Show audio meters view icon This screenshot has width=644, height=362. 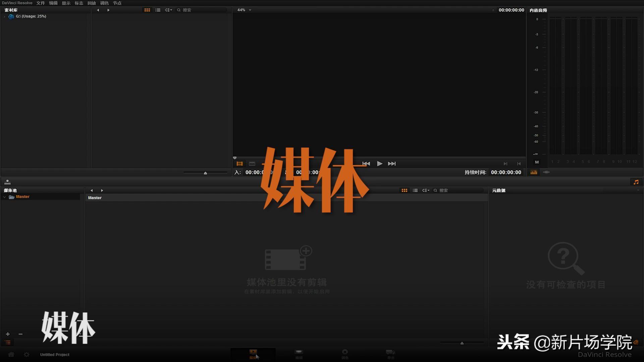(x=534, y=172)
